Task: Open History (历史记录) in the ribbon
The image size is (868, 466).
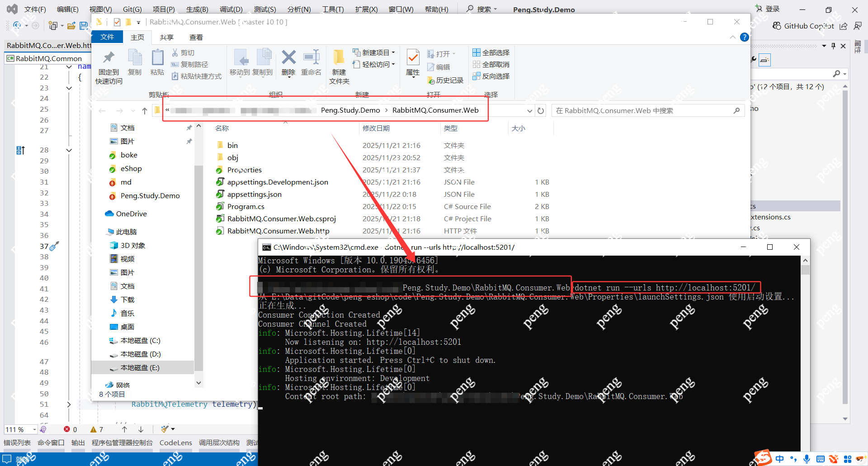Action: coord(445,80)
